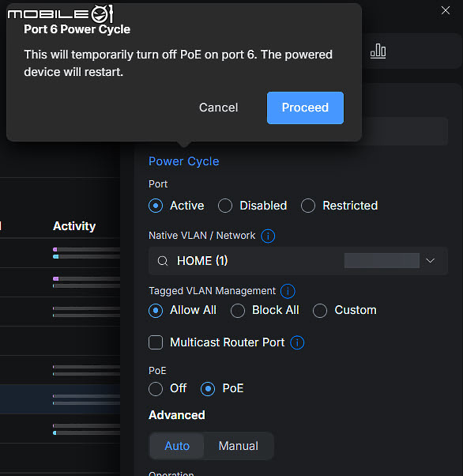This screenshot has width=463, height=476.
Task: Show Multicast Router Port info tooltip
Action: pyautogui.click(x=297, y=342)
